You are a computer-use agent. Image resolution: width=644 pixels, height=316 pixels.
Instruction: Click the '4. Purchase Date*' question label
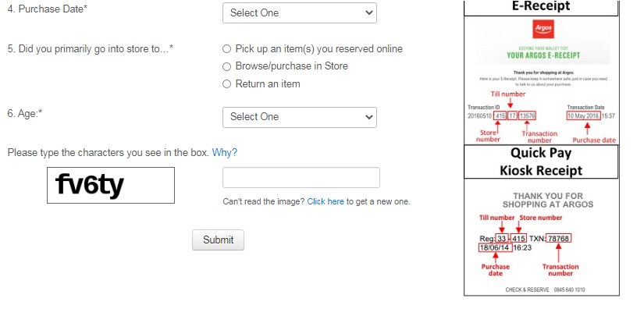coord(47,9)
